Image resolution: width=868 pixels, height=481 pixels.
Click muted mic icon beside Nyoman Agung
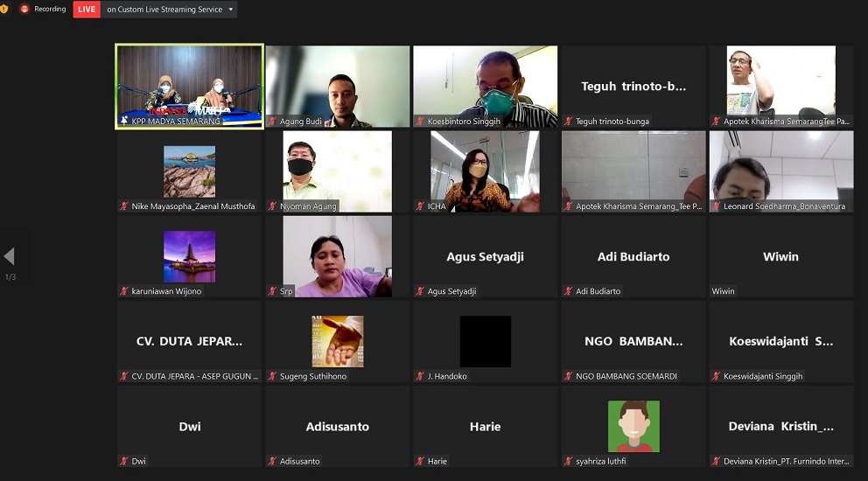272,206
